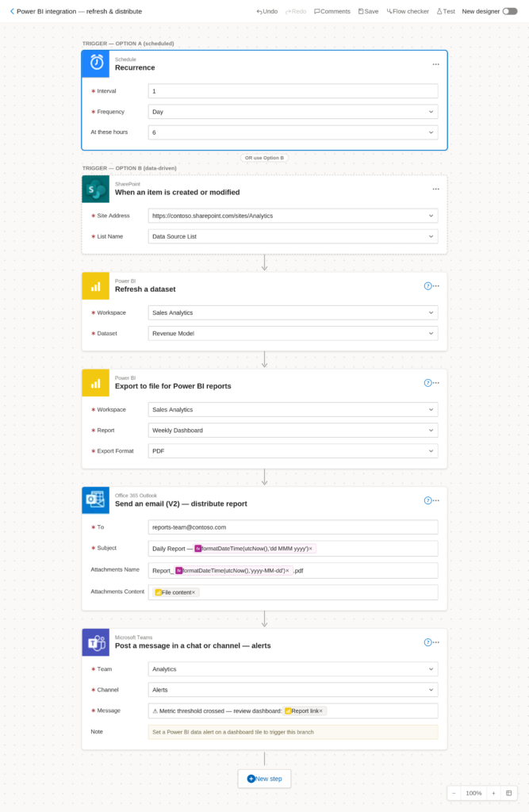Click the Teams Message field
Image resolution: width=529 pixels, height=812 pixels.
point(293,711)
